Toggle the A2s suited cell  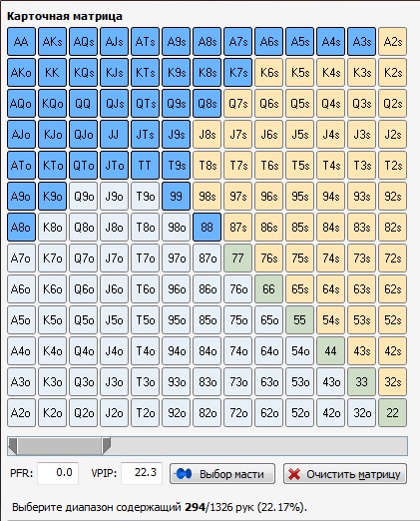point(392,42)
